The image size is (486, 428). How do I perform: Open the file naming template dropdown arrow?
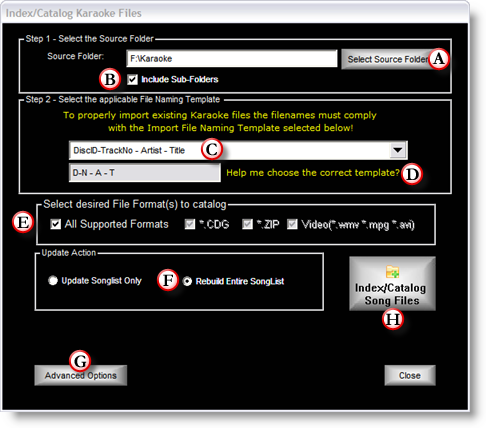397,150
